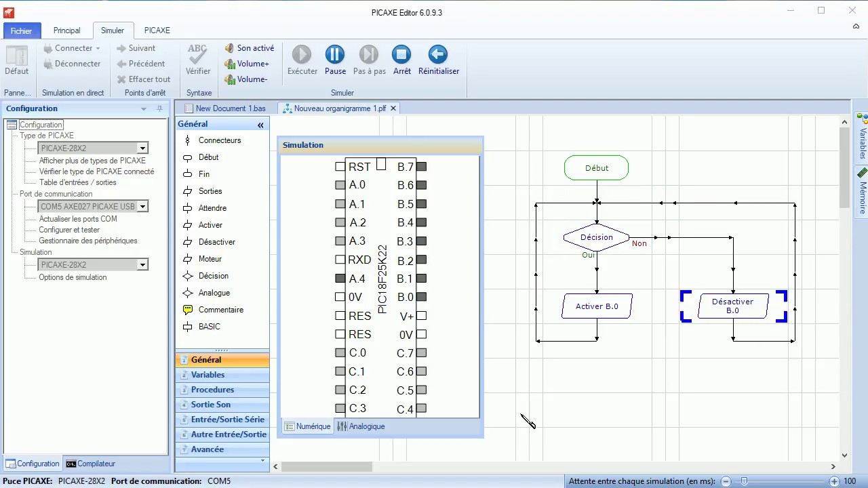Image resolution: width=868 pixels, height=488 pixels.
Task: Select the Fin flowchart block
Action: (x=197, y=174)
